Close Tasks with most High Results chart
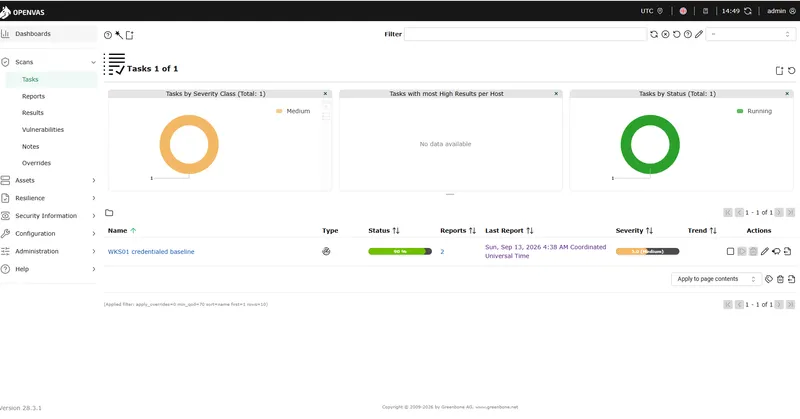Viewport: 800px width, 419px height. (556, 93)
